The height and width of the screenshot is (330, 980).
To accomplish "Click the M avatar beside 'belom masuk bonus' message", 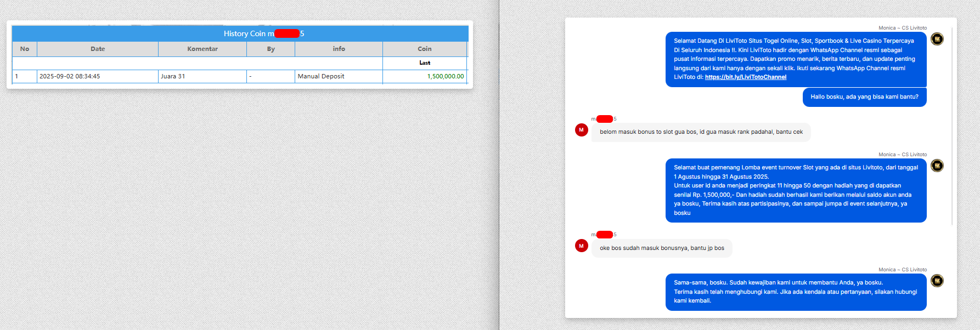I will tap(582, 130).
